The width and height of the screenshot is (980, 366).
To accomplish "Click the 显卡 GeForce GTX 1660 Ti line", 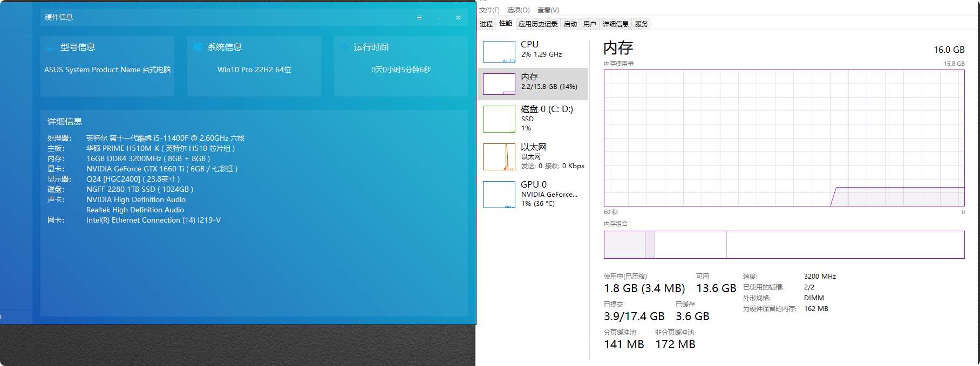I will click(142, 169).
